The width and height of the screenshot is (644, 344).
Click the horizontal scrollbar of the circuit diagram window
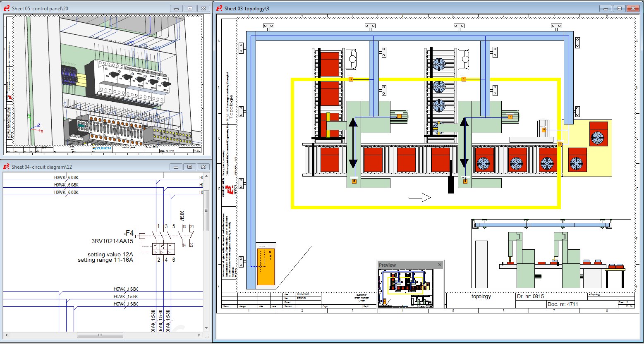click(100, 335)
